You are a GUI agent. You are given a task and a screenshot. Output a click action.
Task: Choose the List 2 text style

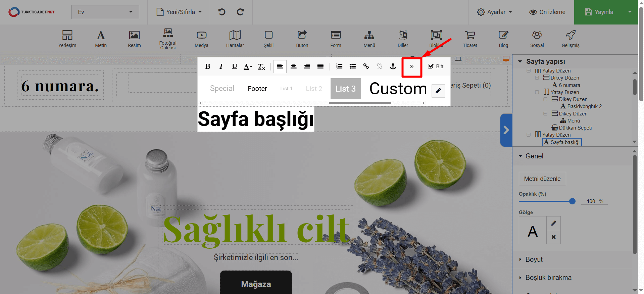314,89
